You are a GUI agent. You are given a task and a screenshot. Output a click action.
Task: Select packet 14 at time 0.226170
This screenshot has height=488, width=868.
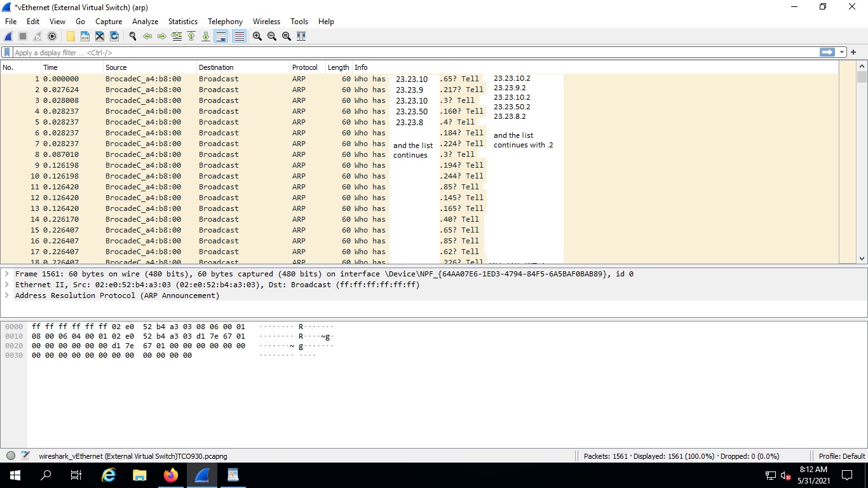(419, 219)
